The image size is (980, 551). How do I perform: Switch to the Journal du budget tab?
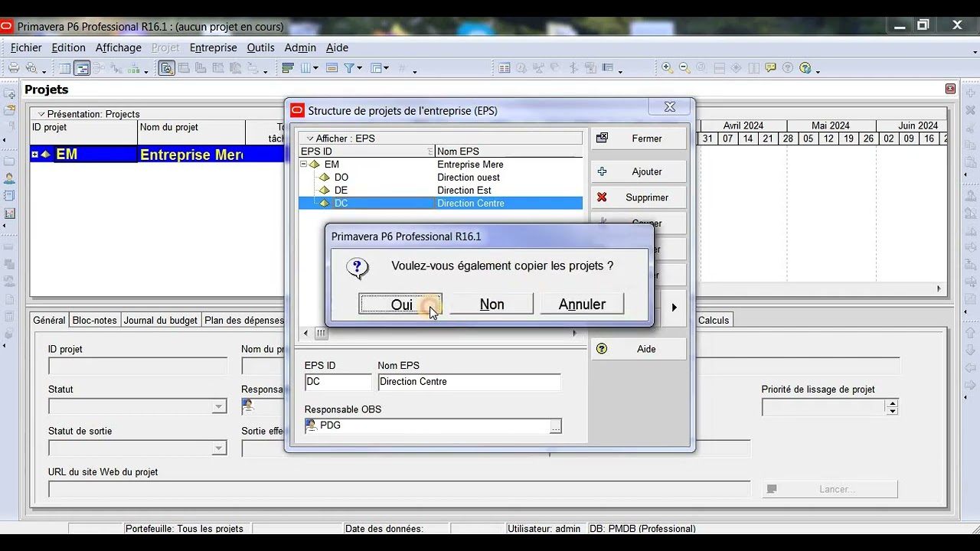tap(161, 321)
